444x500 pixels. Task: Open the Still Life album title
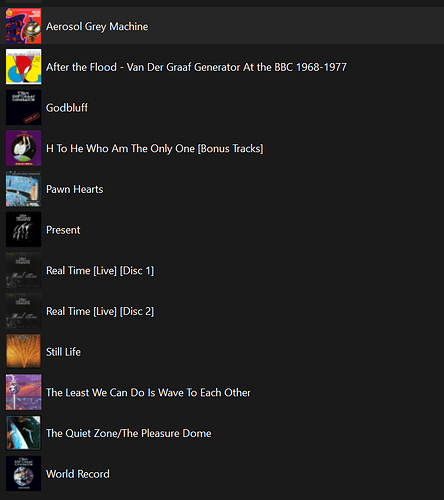point(63,352)
